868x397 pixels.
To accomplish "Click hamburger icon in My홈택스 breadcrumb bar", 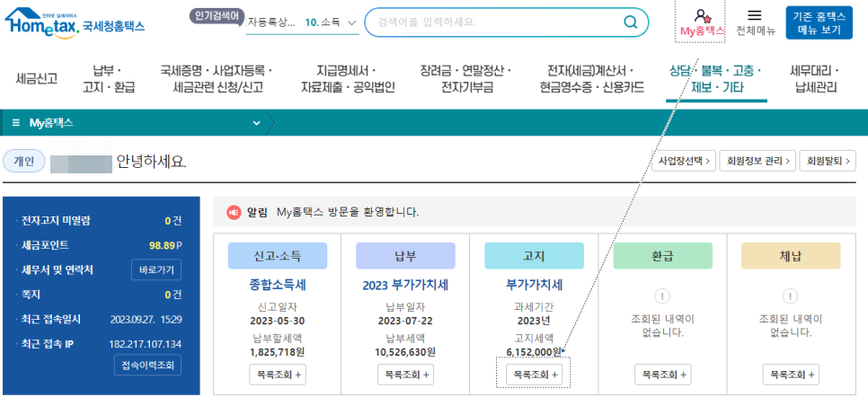I will pyautogui.click(x=15, y=123).
